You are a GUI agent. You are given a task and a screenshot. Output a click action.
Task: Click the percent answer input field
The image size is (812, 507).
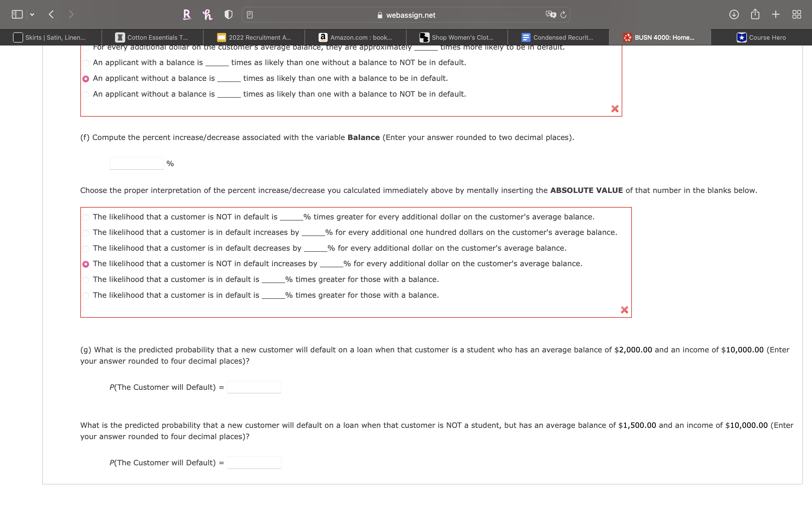[136, 163]
